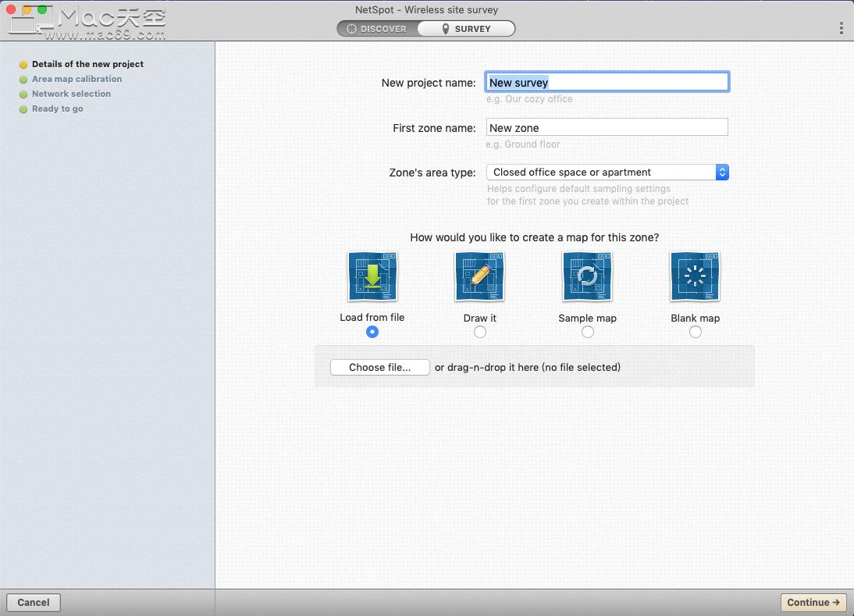Select the Sample map icon
The height and width of the screenshot is (616, 854).
click(x=587, y=276)
